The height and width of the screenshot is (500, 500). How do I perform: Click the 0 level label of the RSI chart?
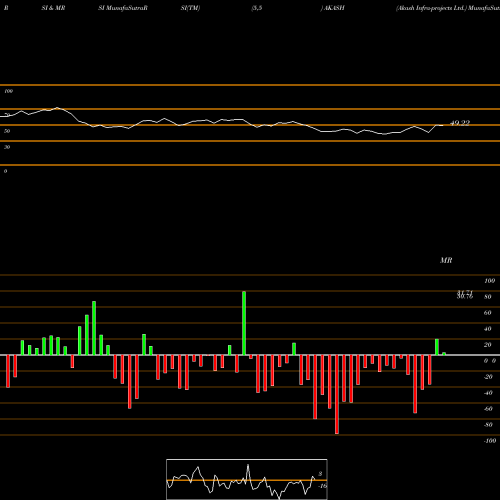coord(5,171)
